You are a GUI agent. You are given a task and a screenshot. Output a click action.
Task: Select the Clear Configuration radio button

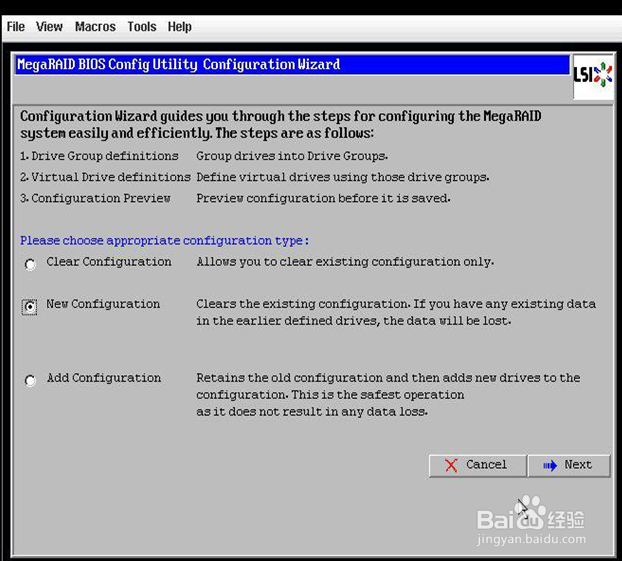30,264
